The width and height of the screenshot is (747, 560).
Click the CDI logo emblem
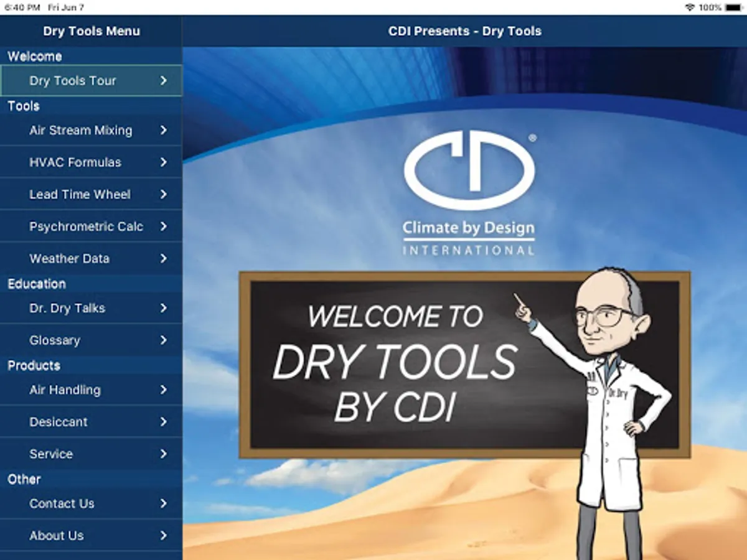click(x=469, y=170)
